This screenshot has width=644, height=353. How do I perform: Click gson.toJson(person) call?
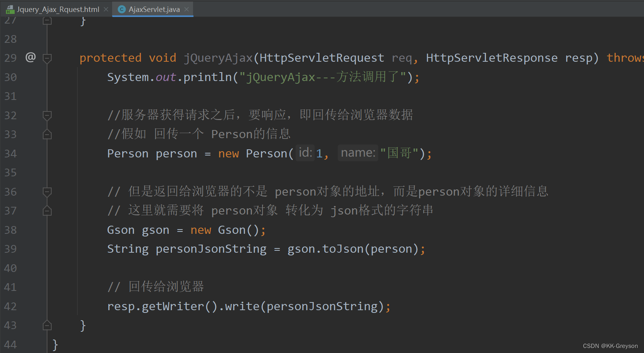353,249
